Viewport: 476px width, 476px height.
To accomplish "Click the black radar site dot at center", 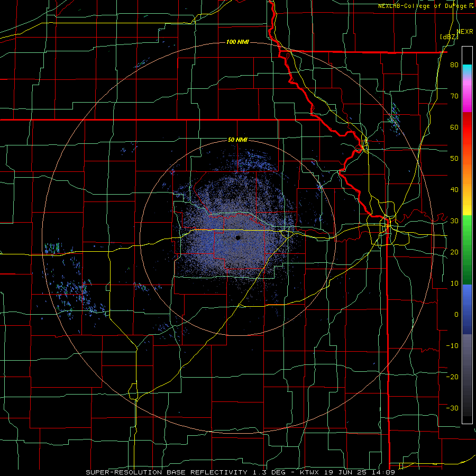I will pyautogui.click(x=238, y=237).
